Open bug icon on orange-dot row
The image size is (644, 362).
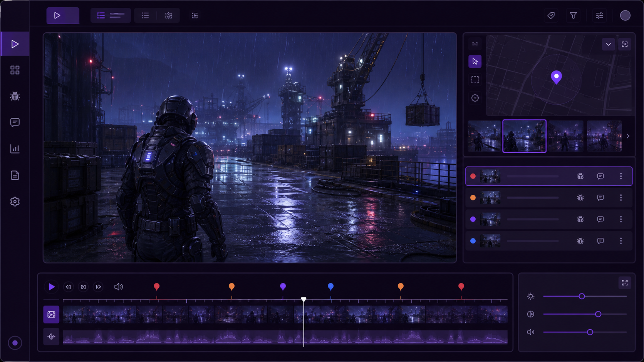click(580, 198)
